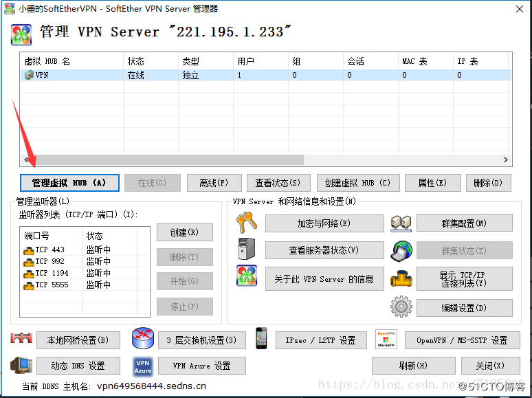The image size is (532, 398).
Task: Open 编辑设置(D)
Action: [464, 308]
